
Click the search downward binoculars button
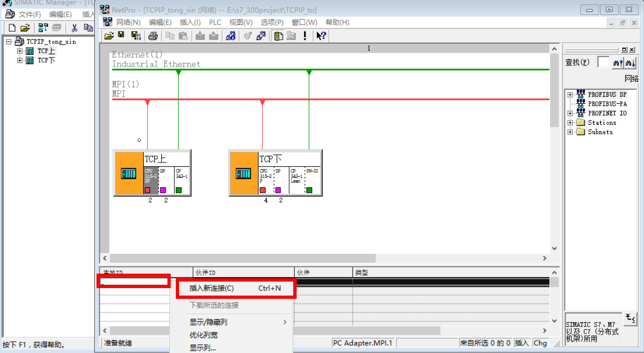pyautogui.click(x=630, y=63)
